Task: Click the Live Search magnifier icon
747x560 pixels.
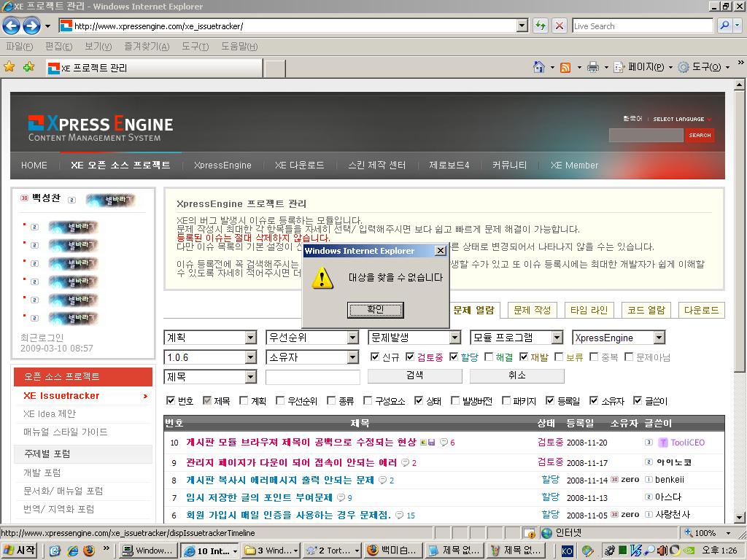Action: tap(724, 26)
